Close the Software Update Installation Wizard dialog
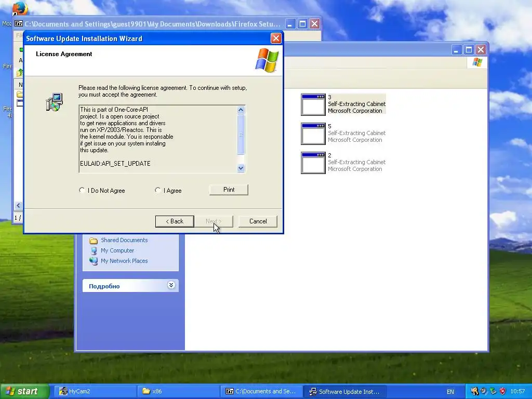 click(x=276, y=38)
